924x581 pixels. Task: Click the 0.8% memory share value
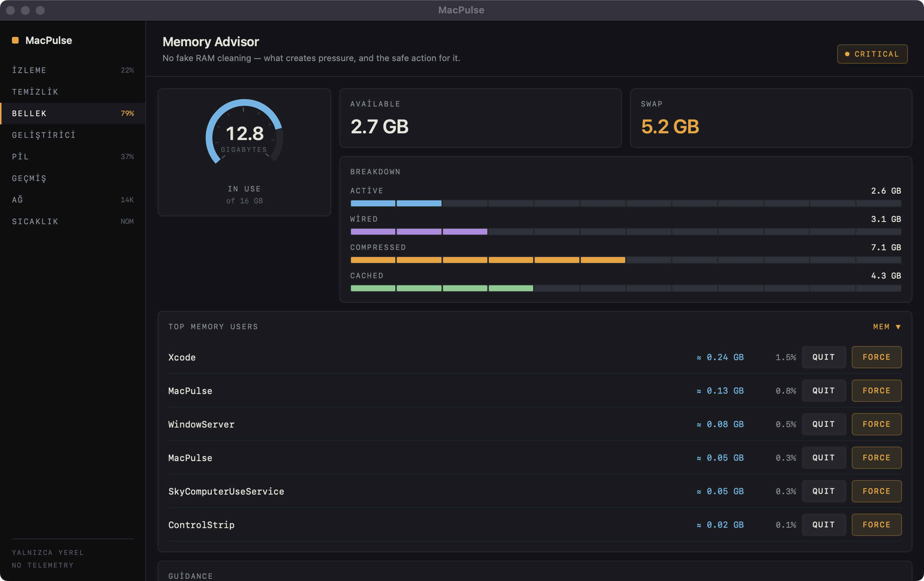[x=785, y=391]
